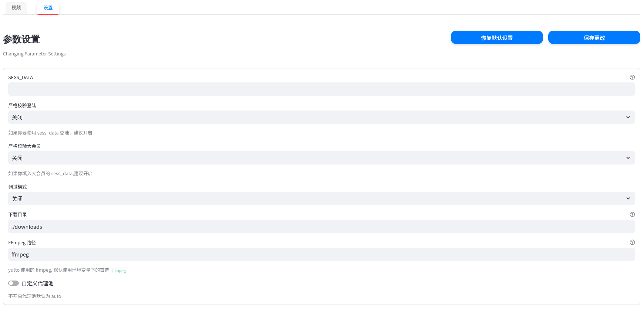Click the FFmpeg 路径 input field
The image size is (644, 309).
(321, 254)
